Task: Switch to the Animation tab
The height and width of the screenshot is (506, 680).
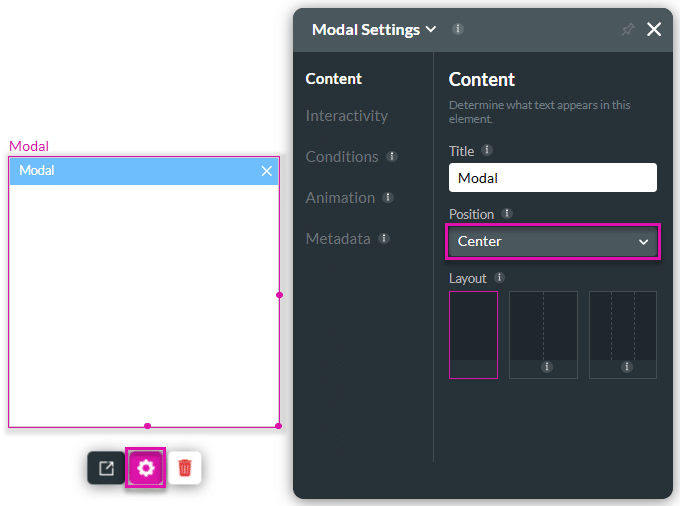Action: (340, 198)
